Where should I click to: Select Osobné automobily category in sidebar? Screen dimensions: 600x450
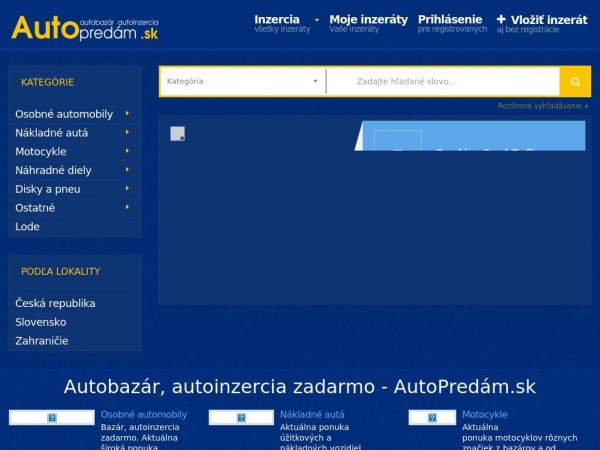click(x=64, y=114)
